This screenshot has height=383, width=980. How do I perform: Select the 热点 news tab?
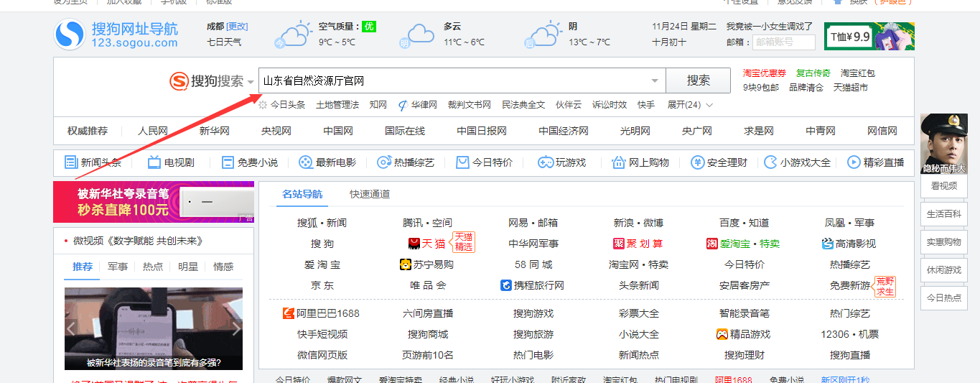click(153, 267)
